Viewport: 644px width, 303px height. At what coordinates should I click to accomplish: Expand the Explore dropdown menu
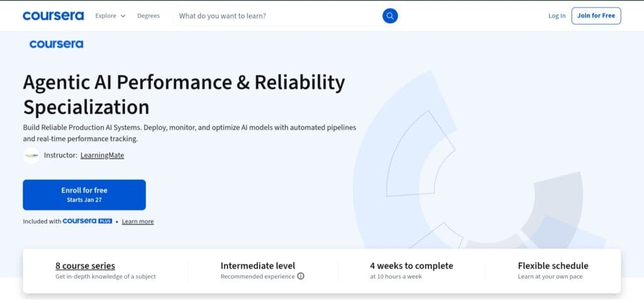[x=110, y=16]
